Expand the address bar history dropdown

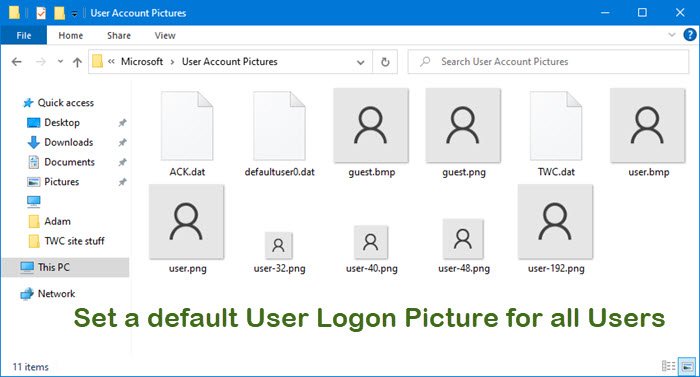click(361, 63)
